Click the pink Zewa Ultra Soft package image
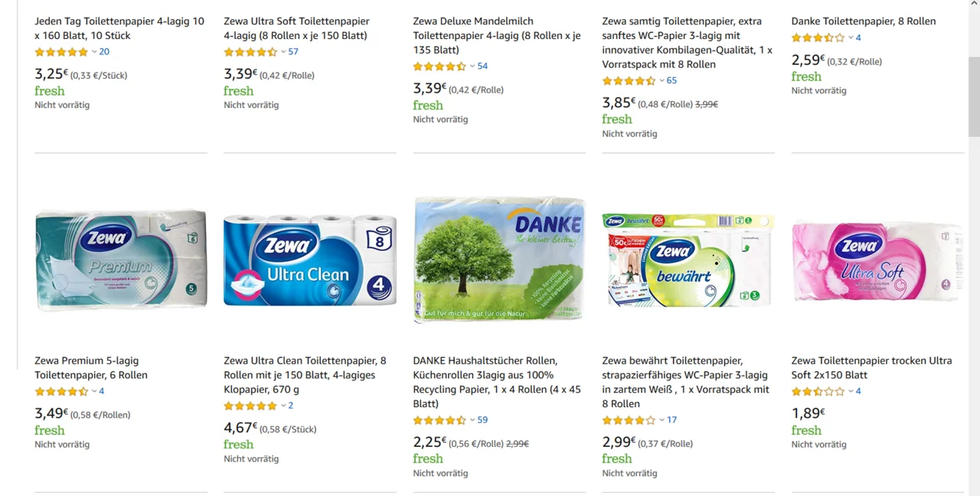This screenshot has height=496, width=980. click(x=877, y=262)
